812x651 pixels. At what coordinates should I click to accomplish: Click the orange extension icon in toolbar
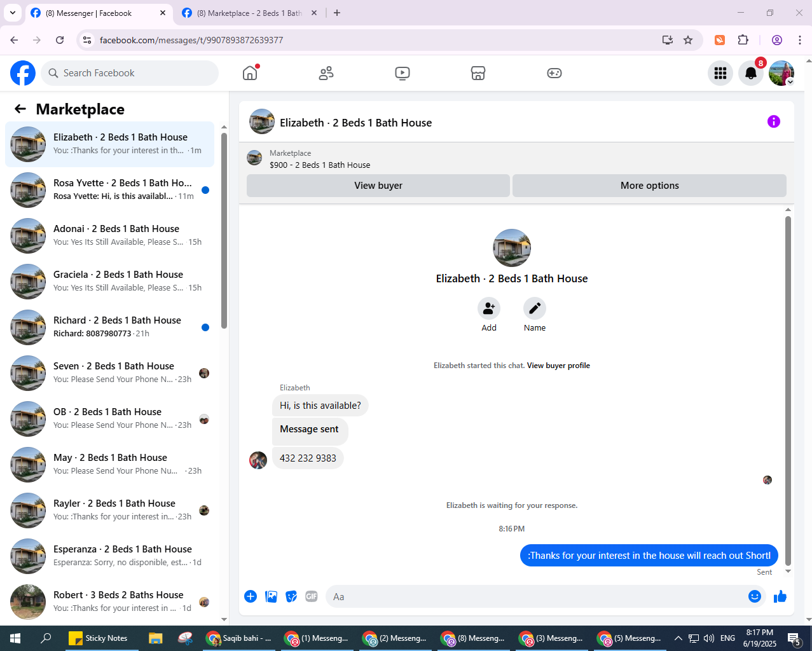point(720,40)
